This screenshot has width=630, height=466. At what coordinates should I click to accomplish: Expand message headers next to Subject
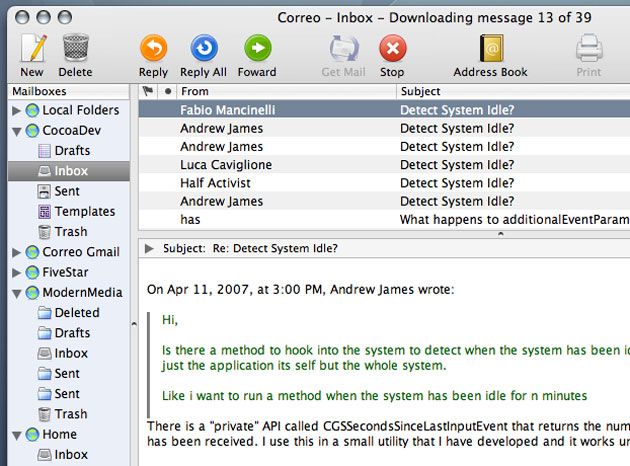tap(149, 248)
